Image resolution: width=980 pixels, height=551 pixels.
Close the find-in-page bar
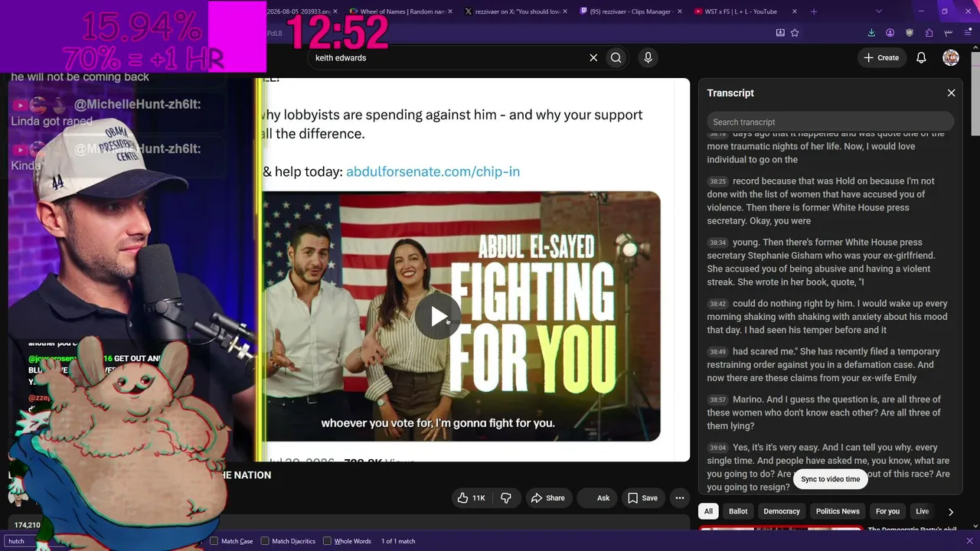pyautogui.click(x=969, y=541)
